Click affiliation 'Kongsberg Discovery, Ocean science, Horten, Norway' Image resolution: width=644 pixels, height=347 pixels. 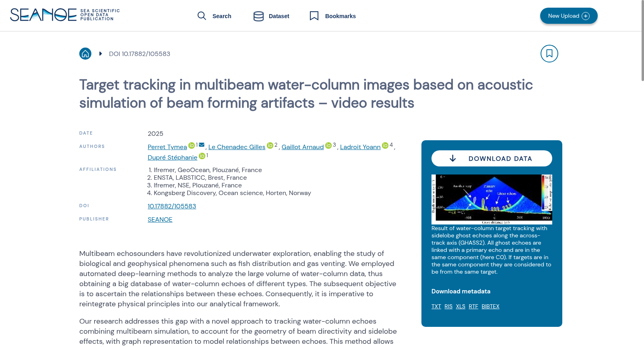232,193
